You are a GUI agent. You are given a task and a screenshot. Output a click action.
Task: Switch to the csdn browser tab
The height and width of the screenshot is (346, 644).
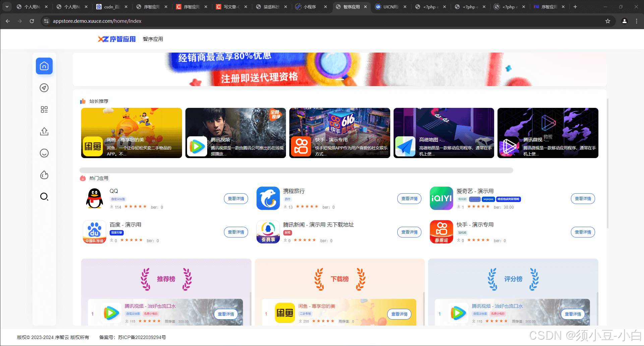[x=111, y=7]
